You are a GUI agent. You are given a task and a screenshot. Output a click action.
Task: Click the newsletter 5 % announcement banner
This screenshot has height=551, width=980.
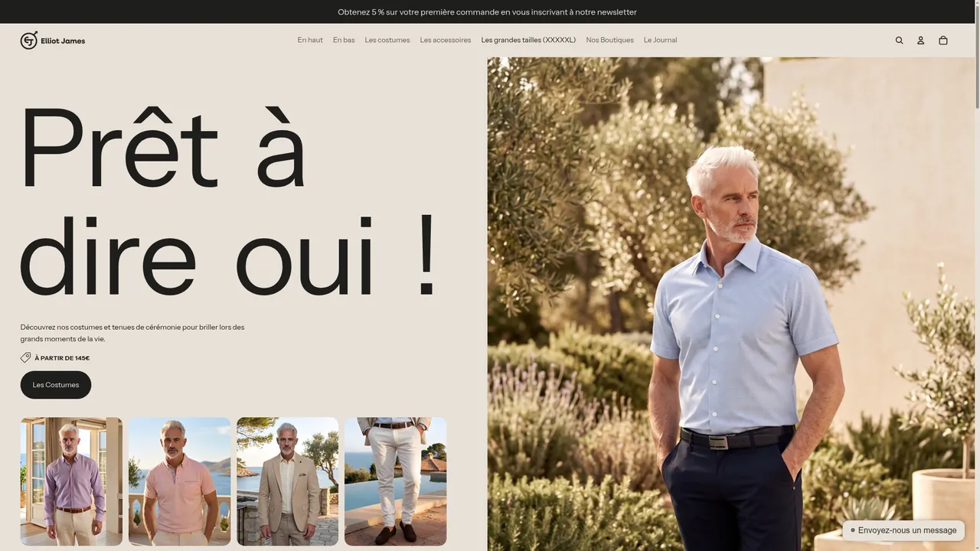[487, 11]
